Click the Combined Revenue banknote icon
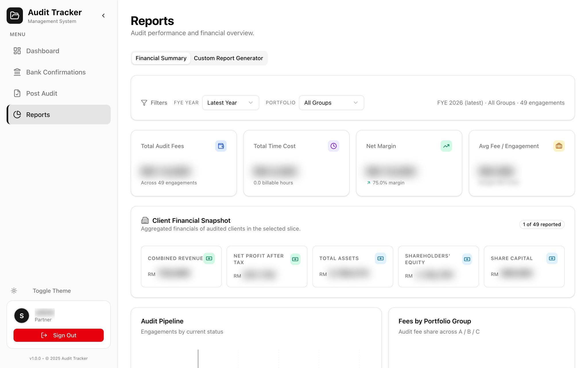The width and height of the screenshot is (588, 368). 209,258
